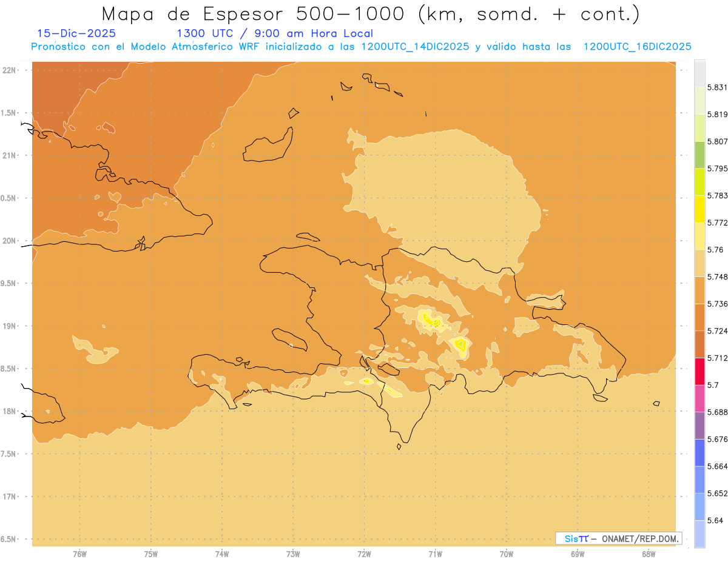The image size is (728, 562).
Task: Click the 18N latitude axis label
Action: pyautogui.click(x=9, y=411)
